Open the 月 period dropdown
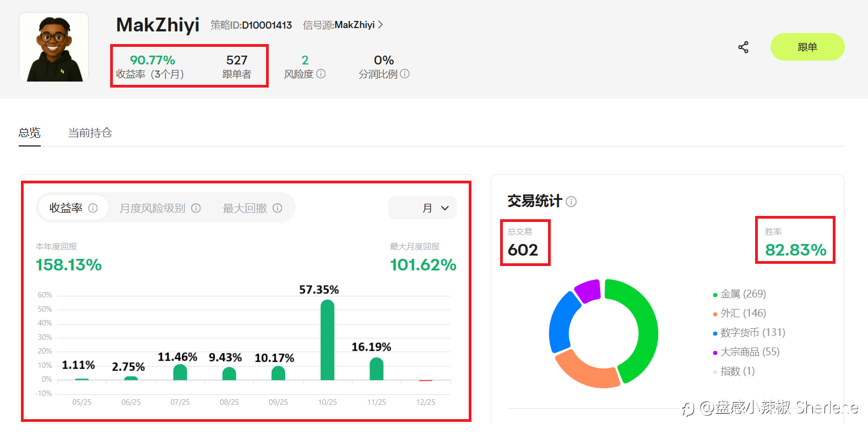 (422, 208)
